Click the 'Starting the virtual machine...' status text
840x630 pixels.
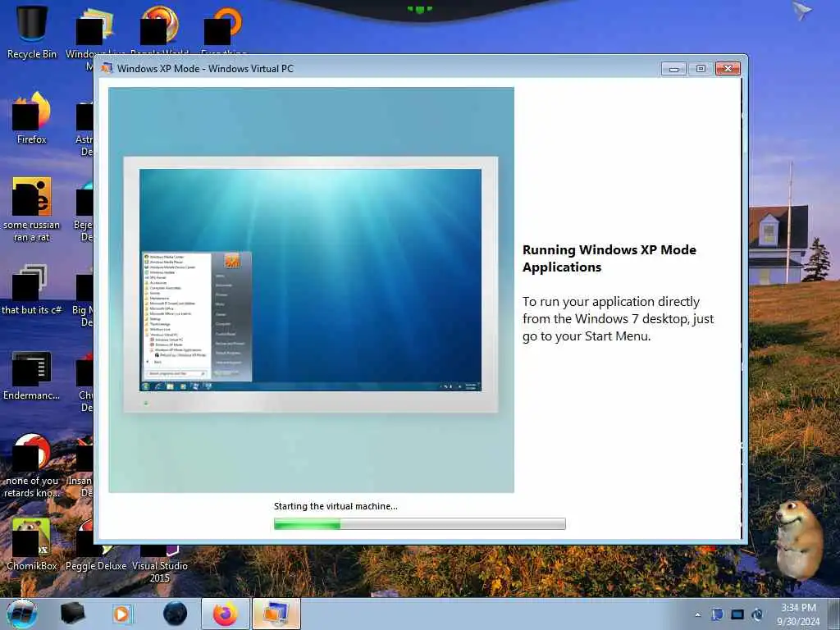[336, 506]
